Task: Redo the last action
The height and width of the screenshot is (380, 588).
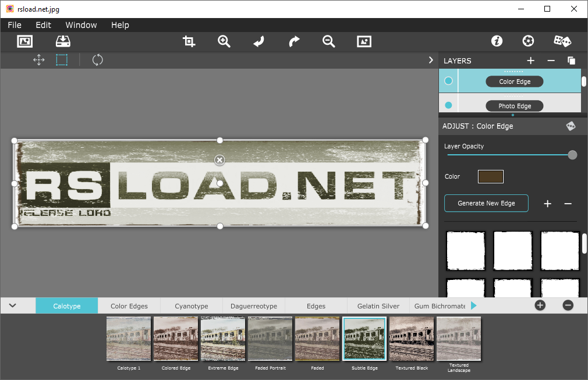Action: click(x=294, y=41)
